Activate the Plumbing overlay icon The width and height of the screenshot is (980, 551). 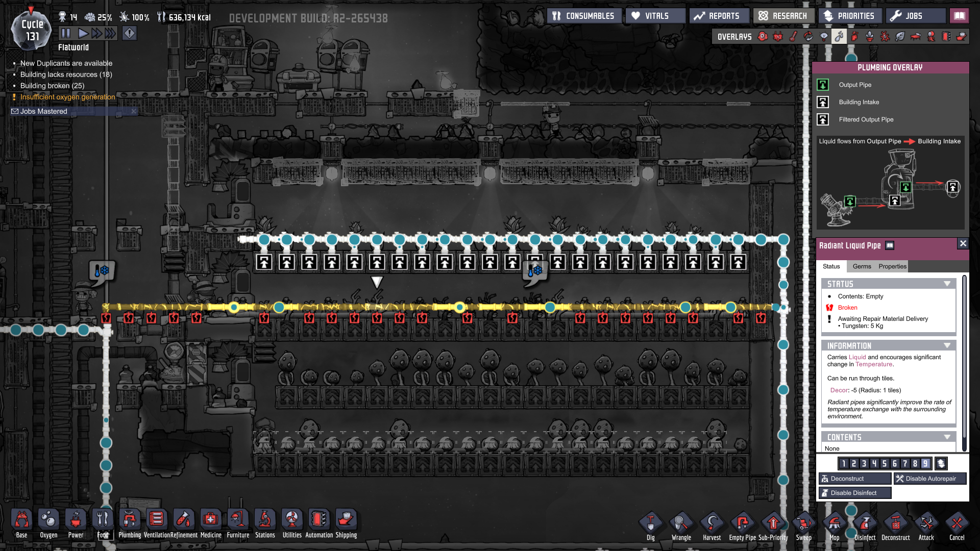(x=839, y=36)
